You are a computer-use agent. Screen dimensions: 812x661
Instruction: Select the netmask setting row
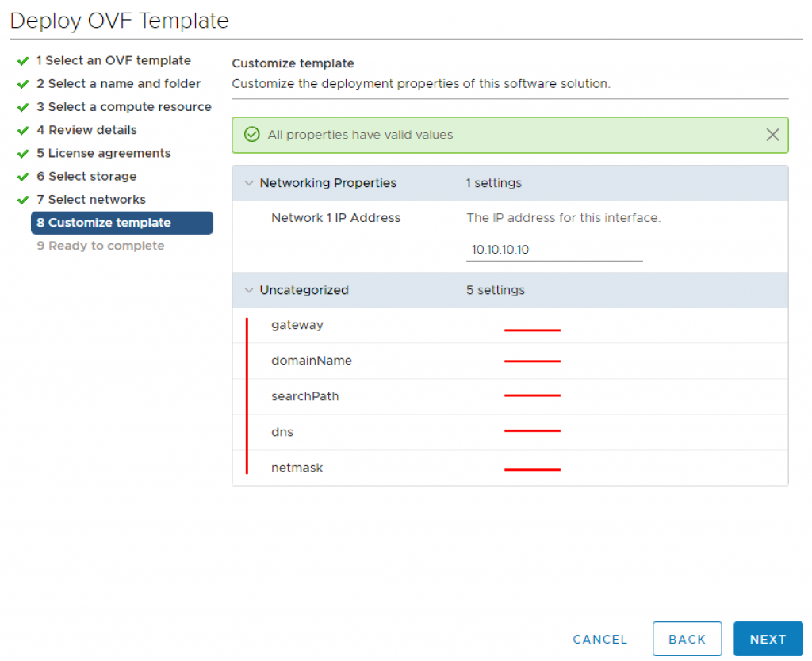click(297, 468)
